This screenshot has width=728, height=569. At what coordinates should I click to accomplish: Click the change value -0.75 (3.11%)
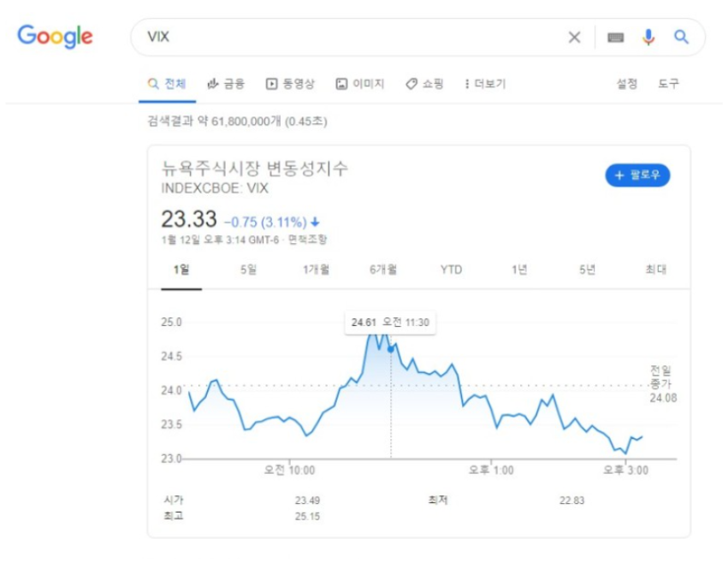pos(265,222)
